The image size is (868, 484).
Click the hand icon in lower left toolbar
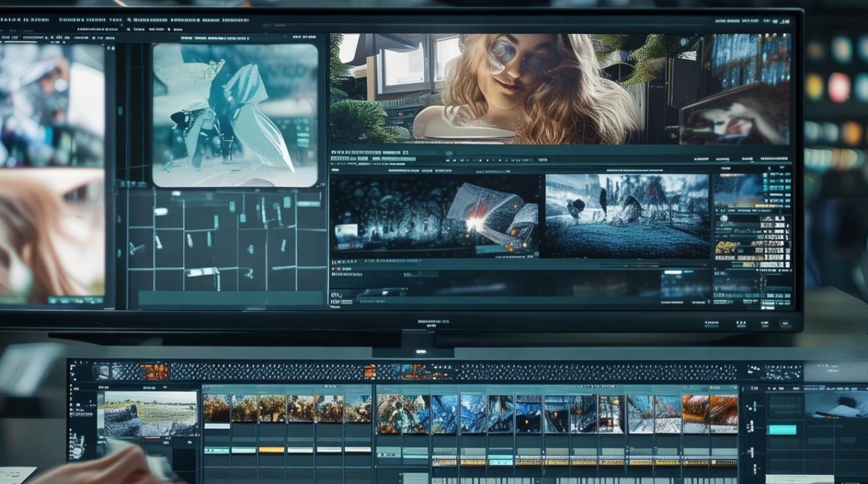(x=77, y=444)
